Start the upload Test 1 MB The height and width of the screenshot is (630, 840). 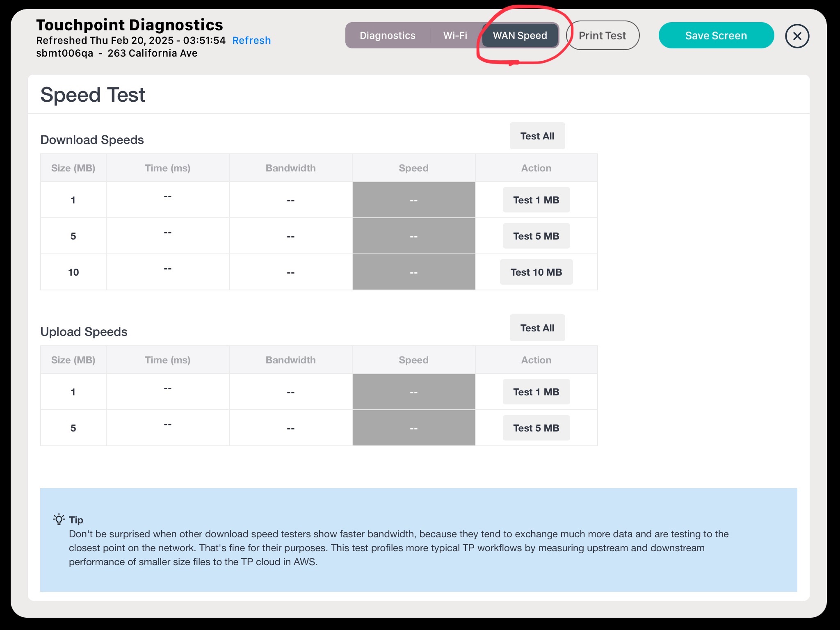click(x=536, y=392)
